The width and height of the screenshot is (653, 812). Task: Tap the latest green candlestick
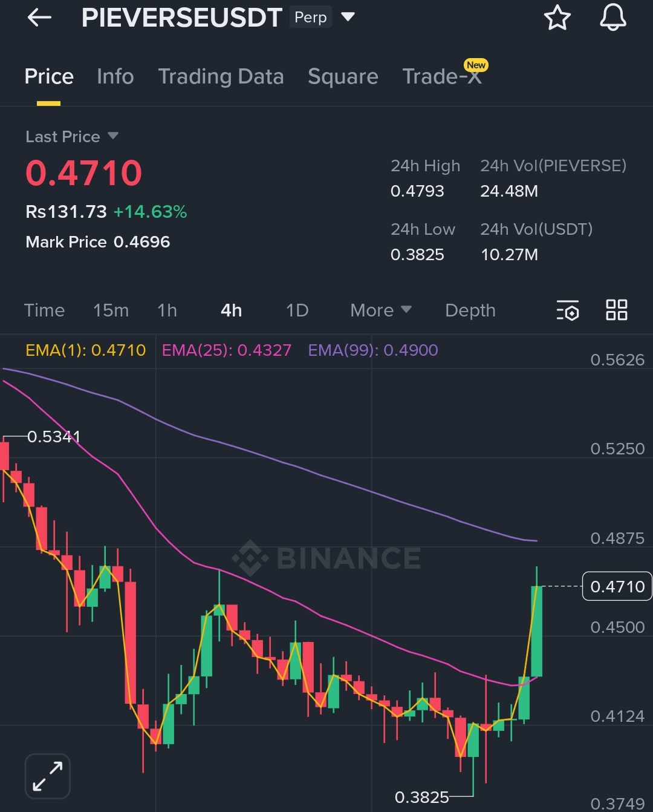536,631
